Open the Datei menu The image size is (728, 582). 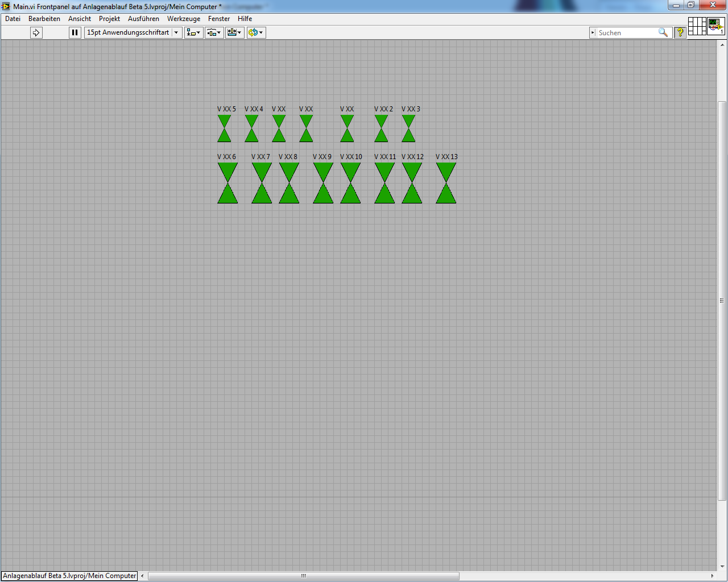pos(13,19)
